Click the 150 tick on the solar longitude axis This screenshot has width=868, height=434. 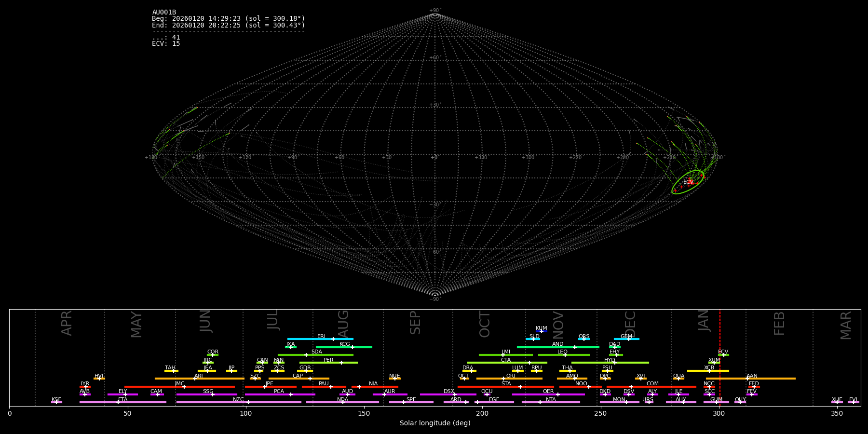point(364,413)
